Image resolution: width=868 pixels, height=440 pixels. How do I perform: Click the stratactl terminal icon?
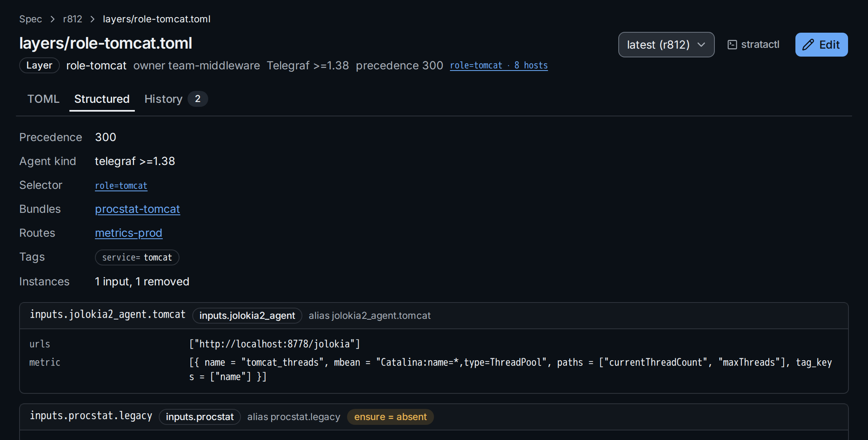(732, 45)
